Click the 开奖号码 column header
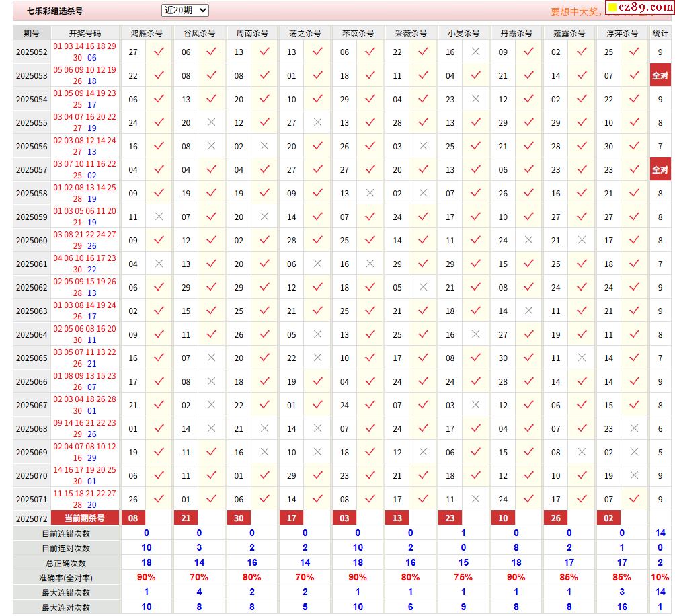The image size is (675, 616). pyautogui.click(x=85, y=33)
